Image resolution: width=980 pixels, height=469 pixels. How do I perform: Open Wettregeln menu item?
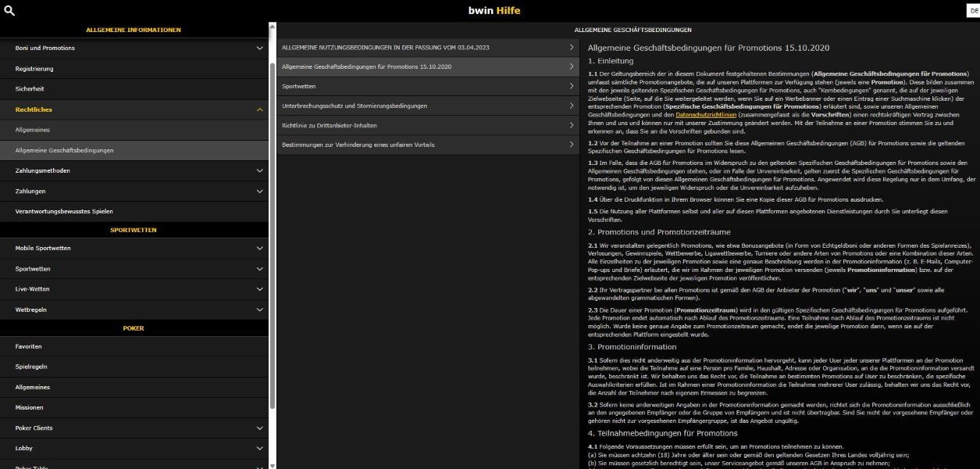point(31,310)
